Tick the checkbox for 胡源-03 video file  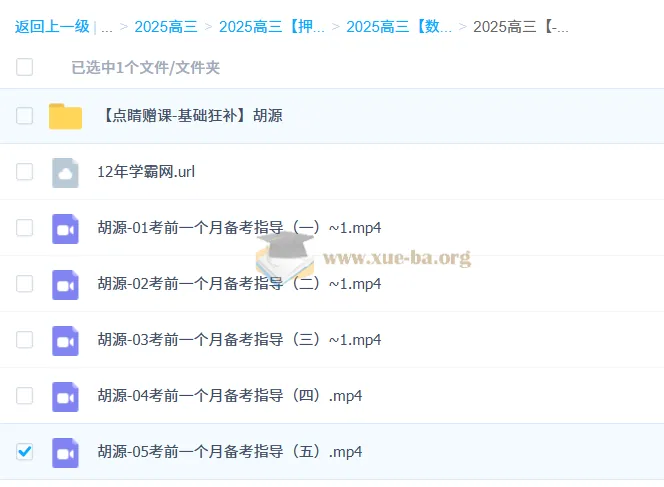coord(25,340)
